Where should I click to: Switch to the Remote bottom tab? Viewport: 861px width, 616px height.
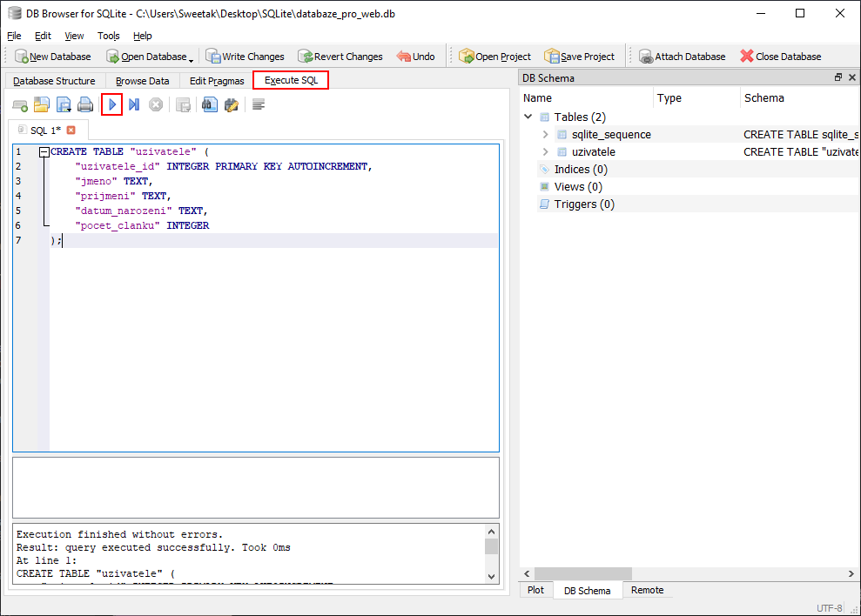click(647, 590)
